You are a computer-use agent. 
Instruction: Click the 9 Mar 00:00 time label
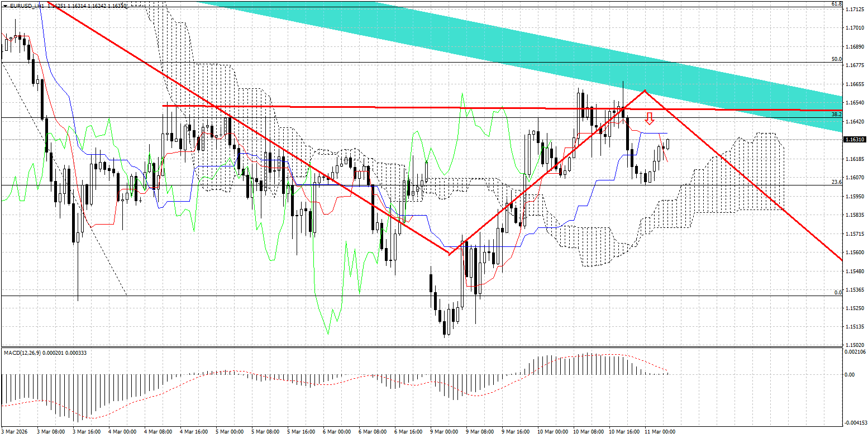tap(444, 432)
